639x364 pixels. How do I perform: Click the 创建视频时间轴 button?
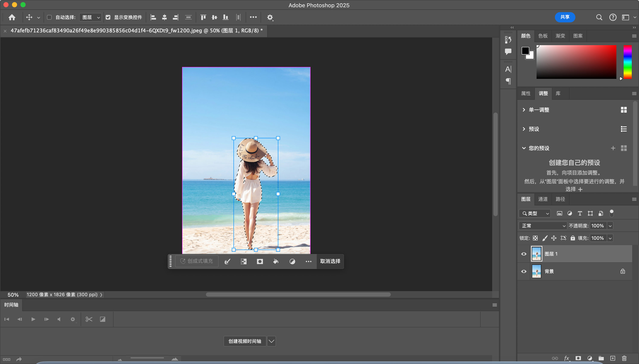(245, 341)
